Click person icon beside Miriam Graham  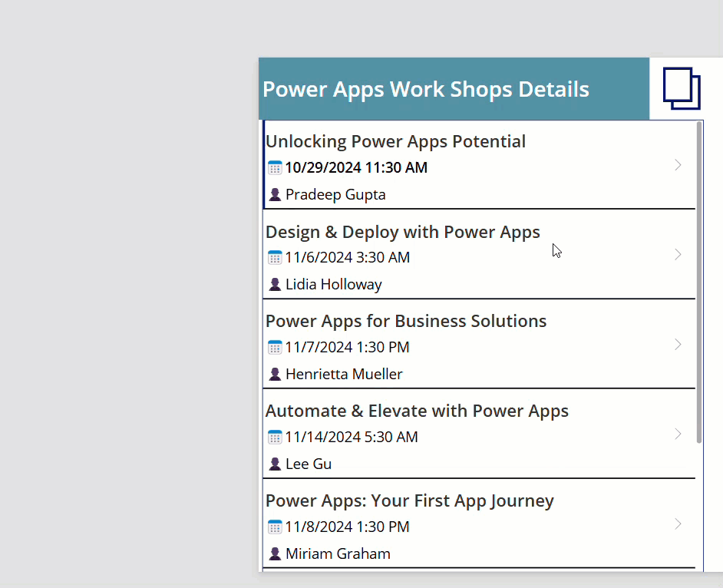[275, 554]
